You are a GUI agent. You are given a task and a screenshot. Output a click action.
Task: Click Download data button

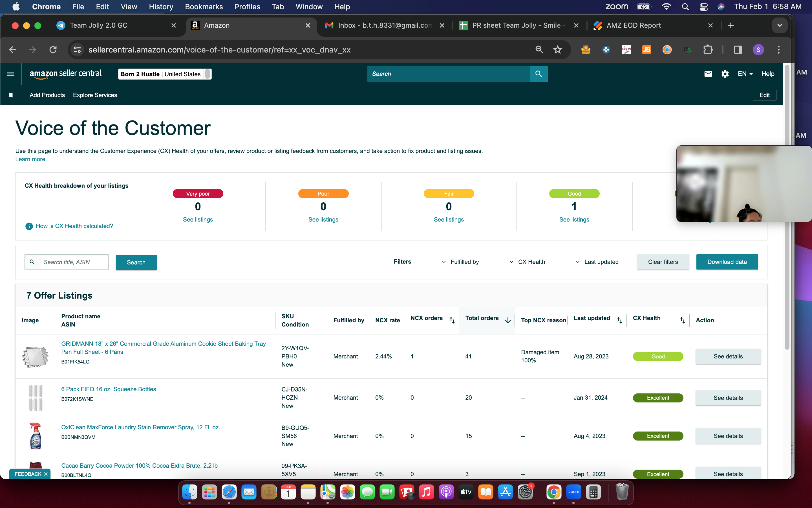(x=727, y=262)
